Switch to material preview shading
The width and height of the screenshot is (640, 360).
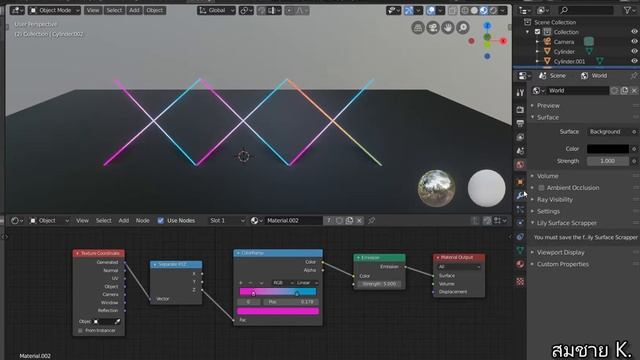pos(484,11)
